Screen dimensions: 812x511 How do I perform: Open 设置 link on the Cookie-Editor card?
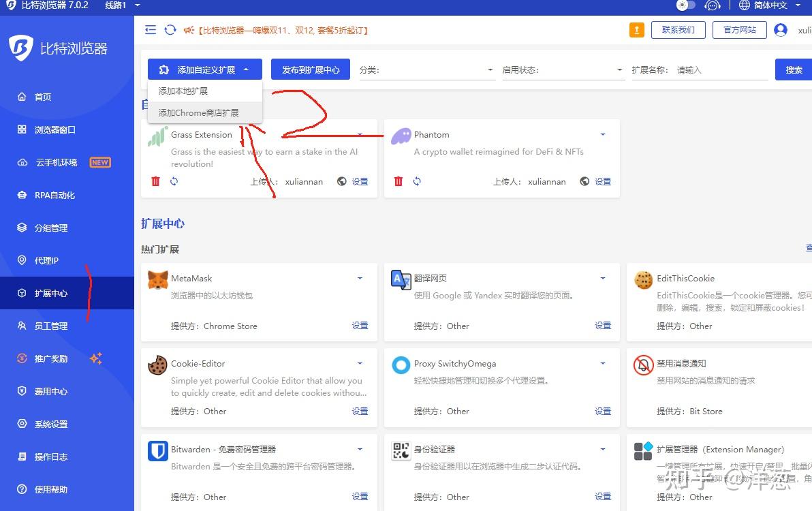360,411
